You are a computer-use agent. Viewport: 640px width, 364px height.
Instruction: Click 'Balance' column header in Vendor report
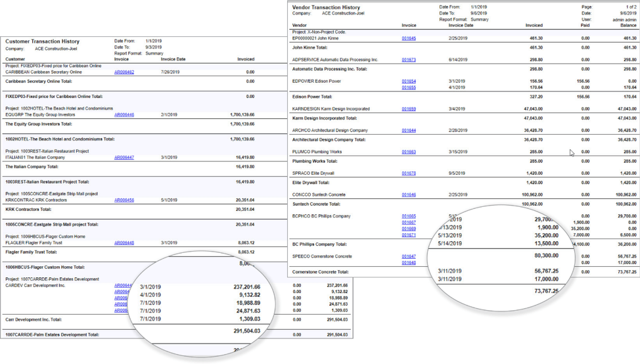[x=628, y=26]
